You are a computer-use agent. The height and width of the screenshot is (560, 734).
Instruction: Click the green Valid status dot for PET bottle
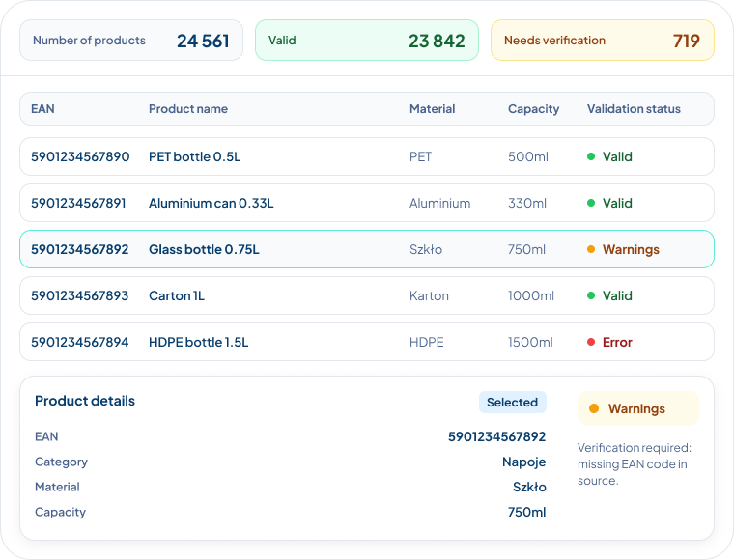591,156
